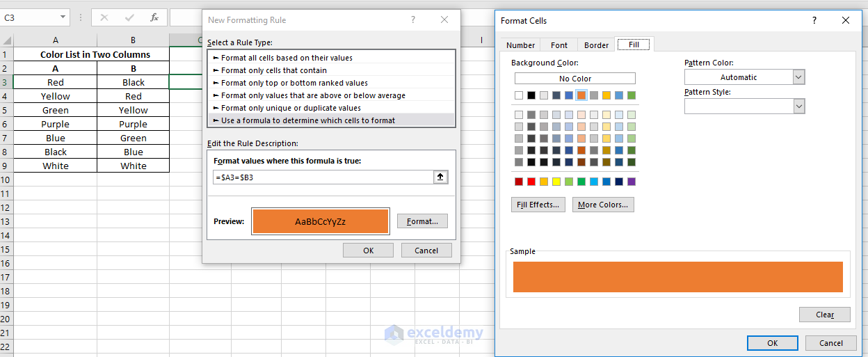Viewport: 868px width, 357px height.
Task: Select column A header
Action: point(56,40)
